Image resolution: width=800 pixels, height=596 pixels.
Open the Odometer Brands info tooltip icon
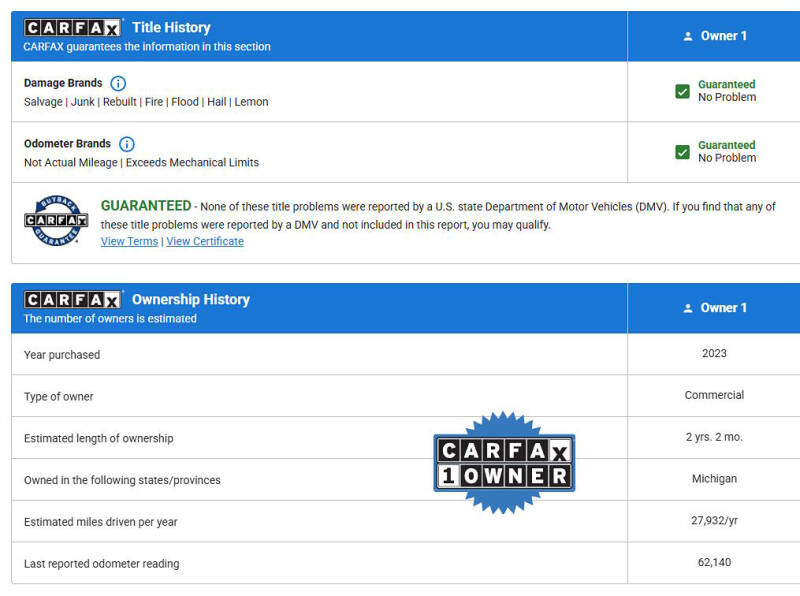coord(127,144)
